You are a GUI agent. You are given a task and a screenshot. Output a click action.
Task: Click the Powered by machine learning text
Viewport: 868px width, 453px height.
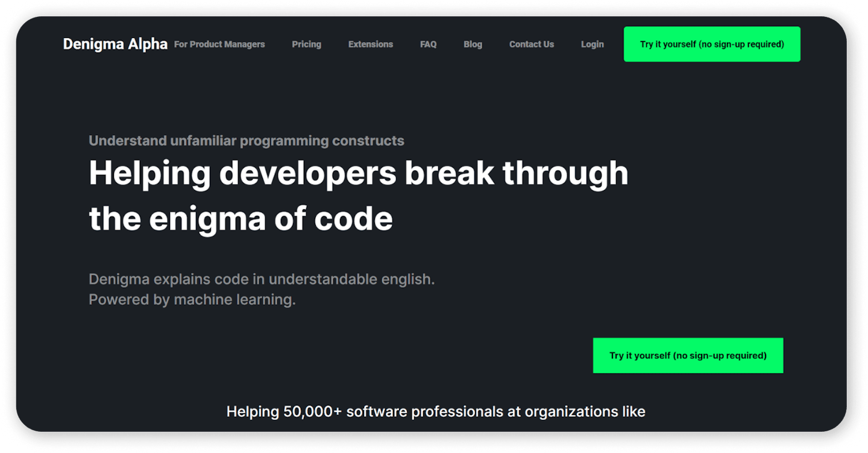point(193,299)
